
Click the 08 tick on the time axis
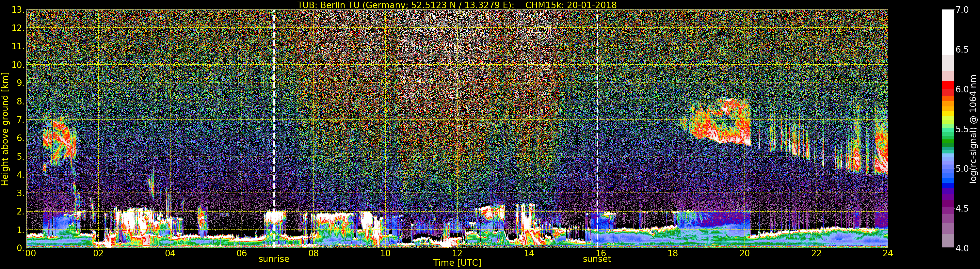tap(313, 253)
